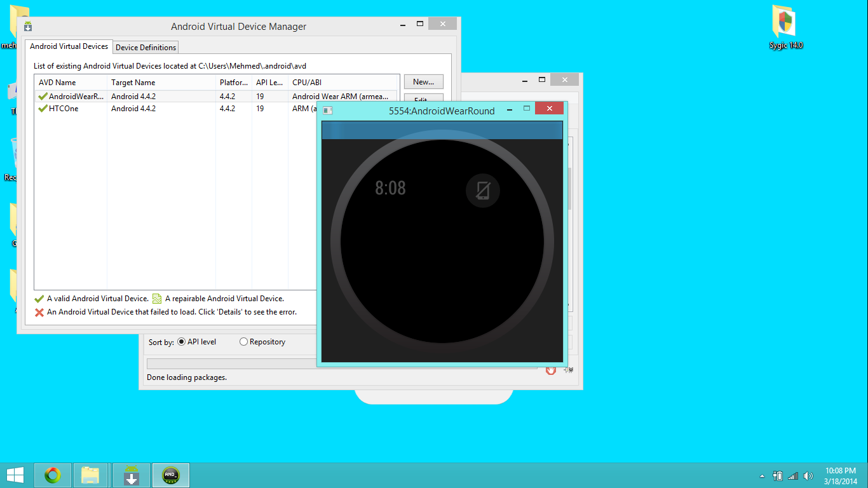Sort by AVD Name column header
Viewport: 868px width, 488px height.
[x=71, y=83]
